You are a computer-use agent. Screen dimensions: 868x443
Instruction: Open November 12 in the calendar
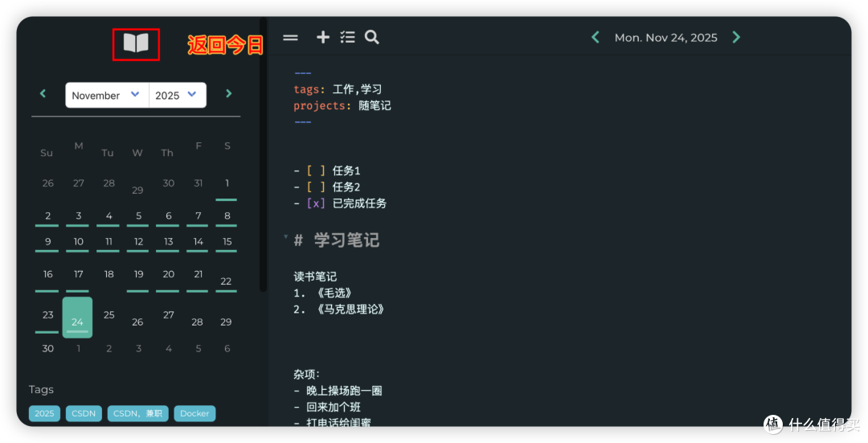point(138,242)
